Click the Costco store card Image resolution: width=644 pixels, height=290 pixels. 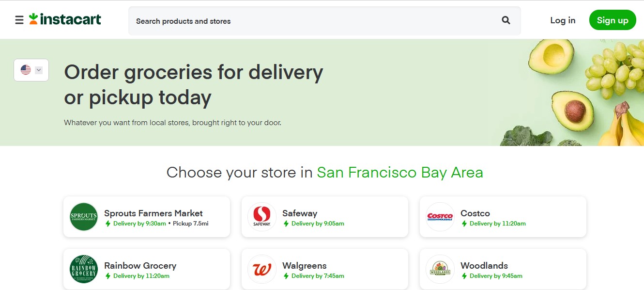point(503,217)
